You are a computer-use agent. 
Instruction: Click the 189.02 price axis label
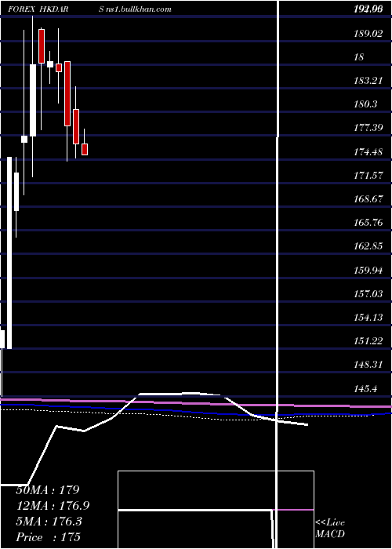[x=368, y=34]
